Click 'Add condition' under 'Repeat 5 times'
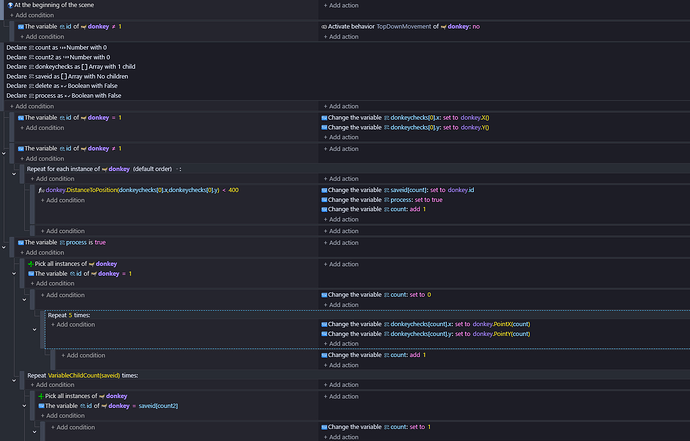This screenshot has width=690, height=441. click(73, 325)
